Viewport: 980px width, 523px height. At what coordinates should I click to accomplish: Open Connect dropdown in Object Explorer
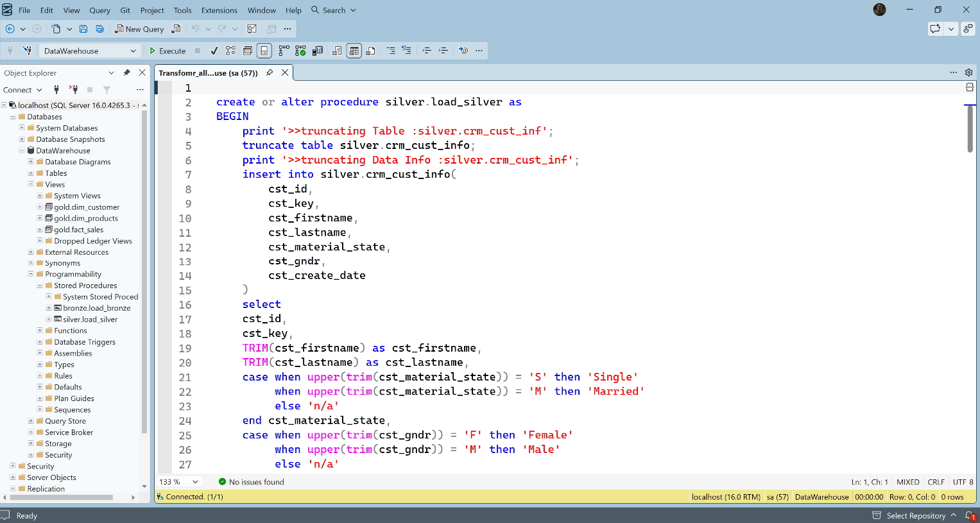[x=22, y=90]
